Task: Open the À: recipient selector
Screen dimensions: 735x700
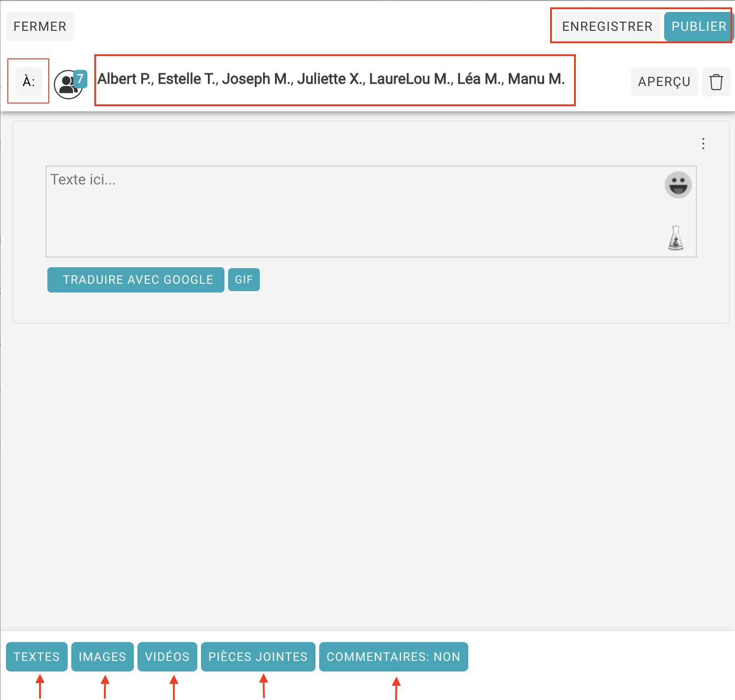Action: [x=29, y=81]
